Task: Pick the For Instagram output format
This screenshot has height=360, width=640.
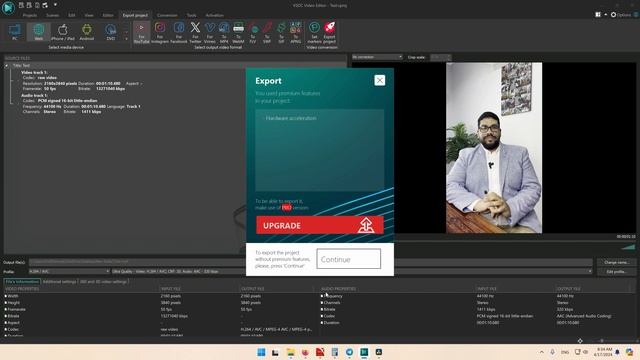Action: (160, 33)
